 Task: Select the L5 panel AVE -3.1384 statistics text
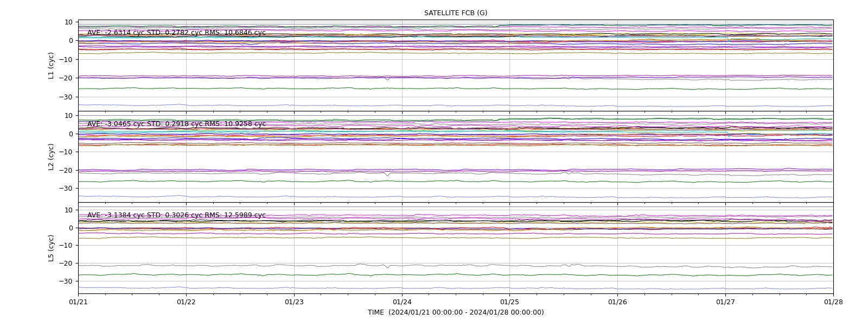[x=176, y=215]
